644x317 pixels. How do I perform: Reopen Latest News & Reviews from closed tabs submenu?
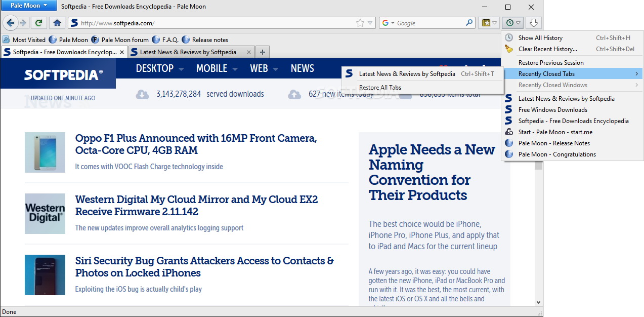coord(423,73)
